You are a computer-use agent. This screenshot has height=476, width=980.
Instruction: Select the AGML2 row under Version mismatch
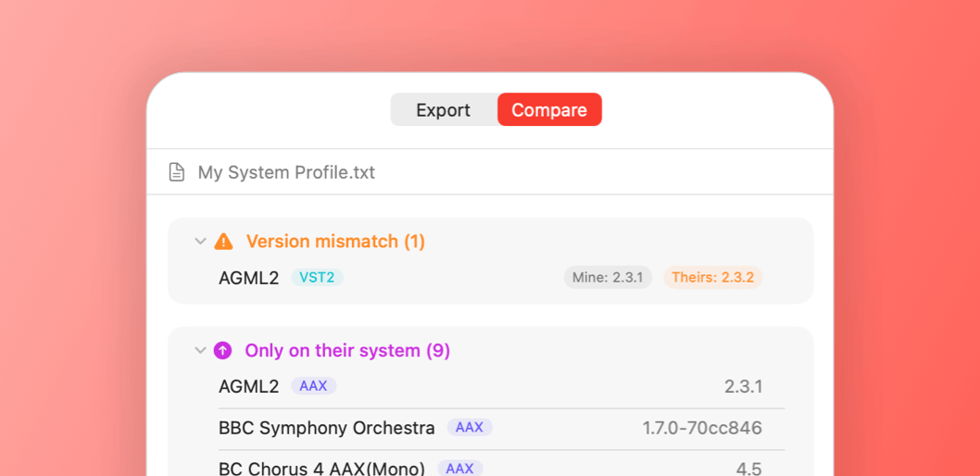249,278
